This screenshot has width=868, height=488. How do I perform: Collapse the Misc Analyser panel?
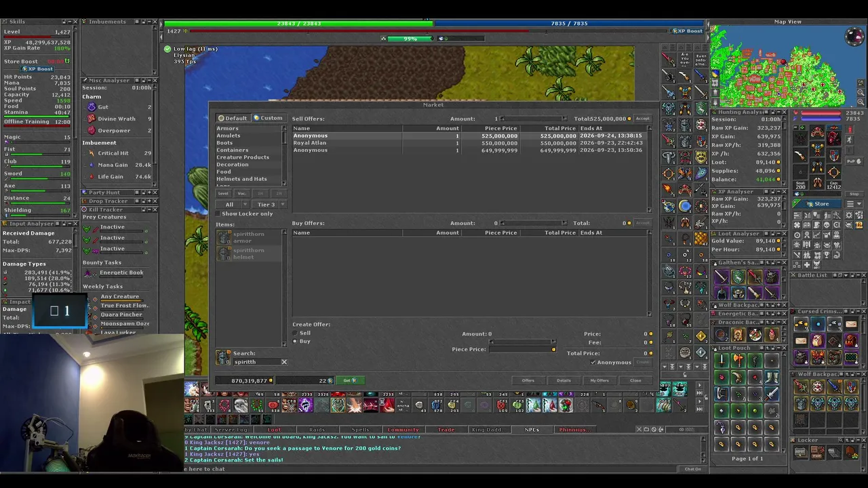[149, 80]
